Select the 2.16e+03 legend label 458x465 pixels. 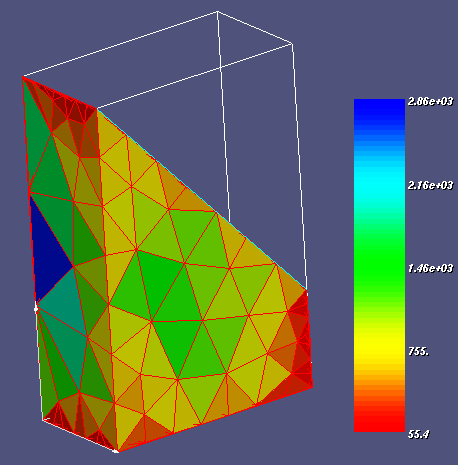click(430, 185)
